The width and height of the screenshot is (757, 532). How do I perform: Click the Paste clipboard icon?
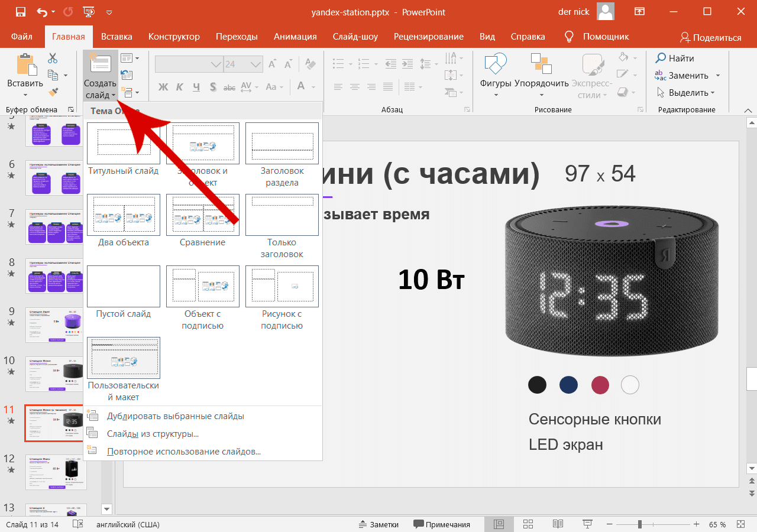click(x=25, y=65)
